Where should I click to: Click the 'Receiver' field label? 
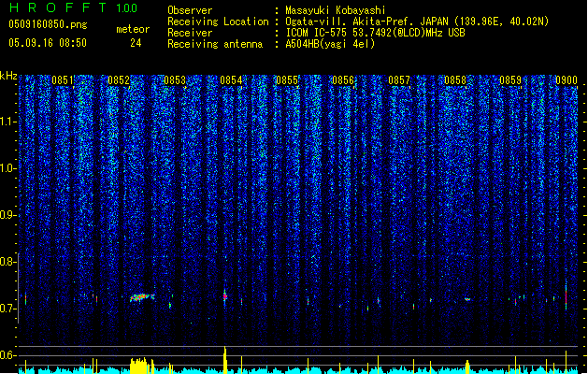click(190, 33)
